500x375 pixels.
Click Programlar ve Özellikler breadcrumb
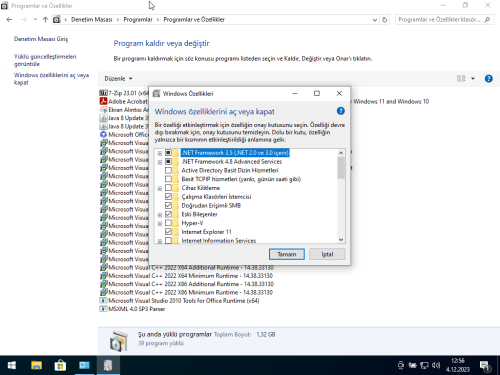(194, 20)
